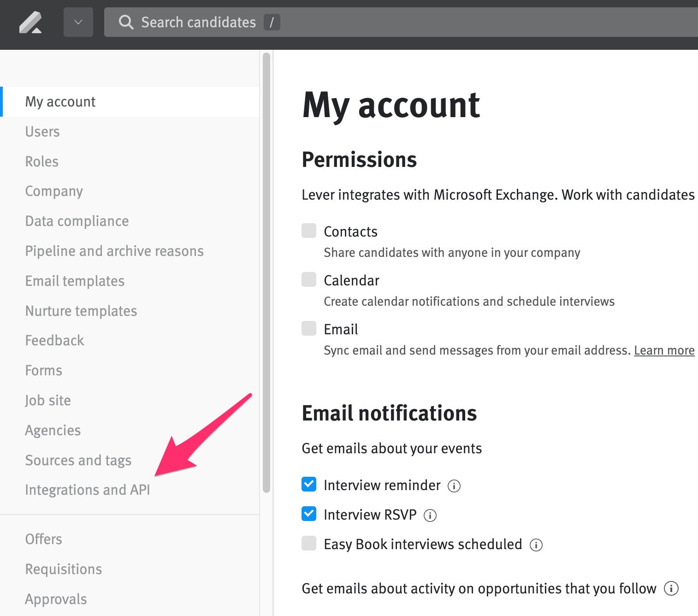Click the search magnifier icon
The height and width of the screenshot is (616, 698).
coord(126,22)
